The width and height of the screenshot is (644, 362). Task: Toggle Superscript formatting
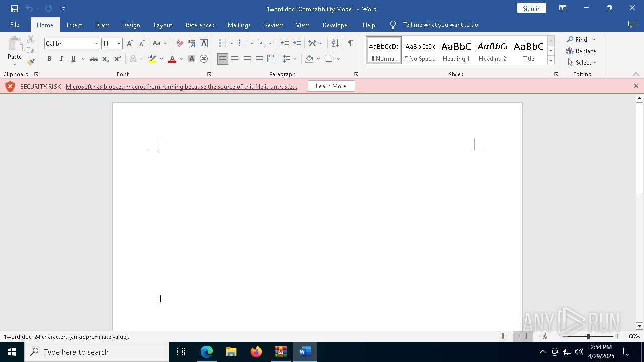click(118, 59)
